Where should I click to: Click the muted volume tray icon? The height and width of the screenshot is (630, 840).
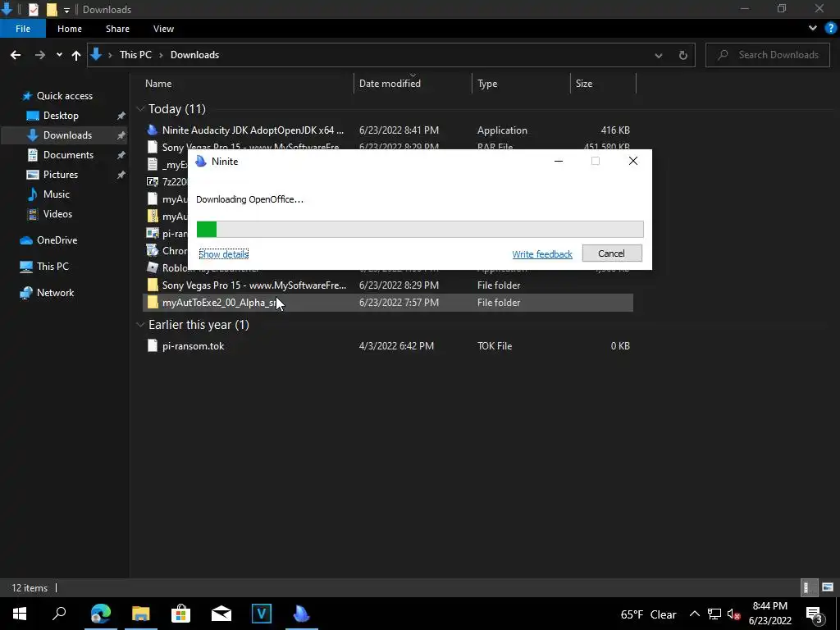733,614
